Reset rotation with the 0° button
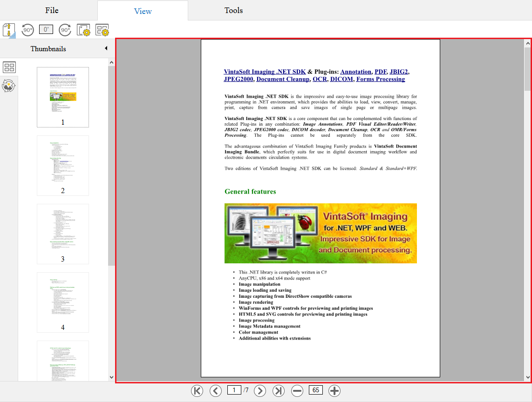Viewport: 532px width, 402px height. (x=46, y=30)
